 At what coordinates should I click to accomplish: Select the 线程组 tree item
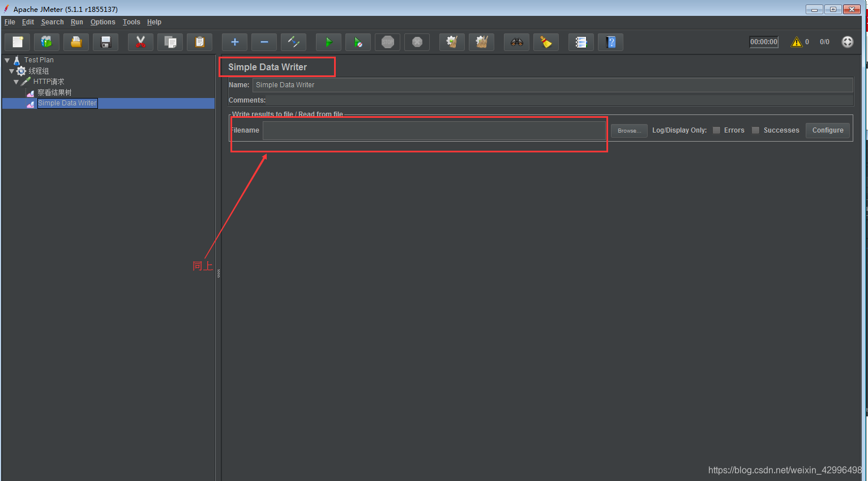point(39,71)
